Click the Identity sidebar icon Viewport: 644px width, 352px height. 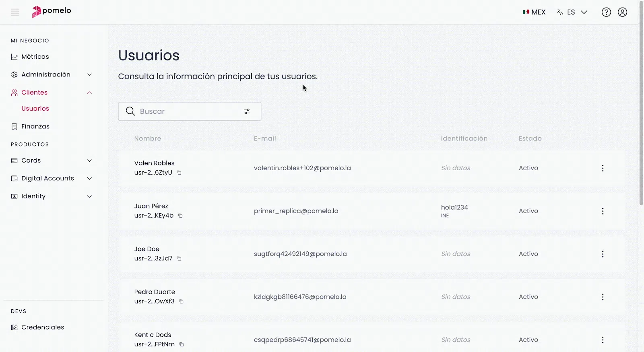(x=14, y=196)
